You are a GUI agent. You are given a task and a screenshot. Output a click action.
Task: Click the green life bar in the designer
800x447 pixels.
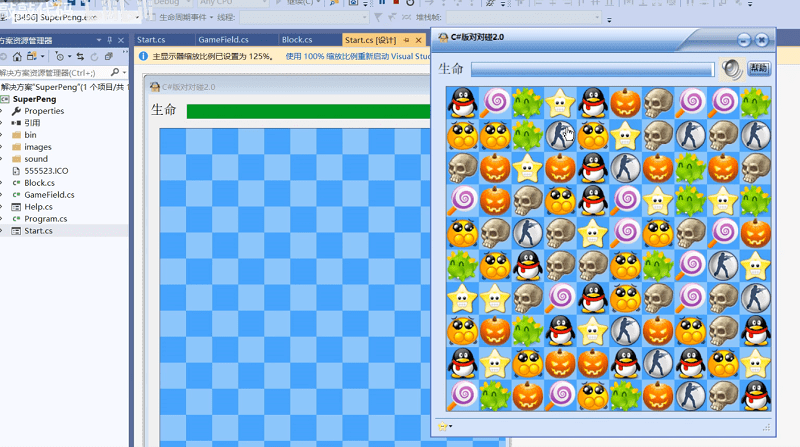pos(309,111)
